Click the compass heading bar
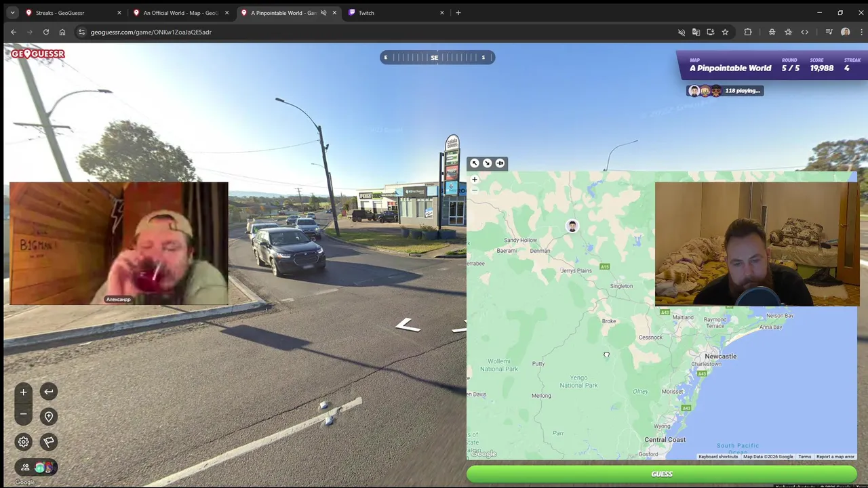The width and height of the screenshot is (868, 488). click(x=437, y=58)
